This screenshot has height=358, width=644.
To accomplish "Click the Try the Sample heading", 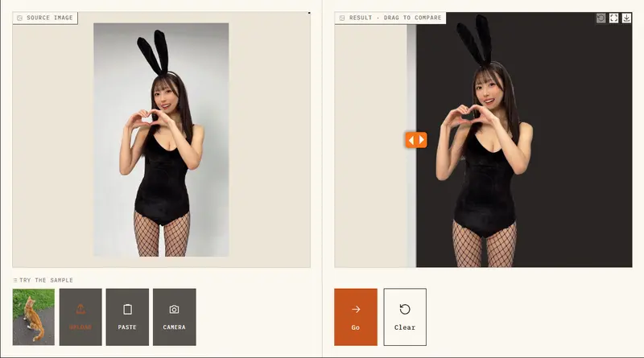I will [x=43, y=280].
